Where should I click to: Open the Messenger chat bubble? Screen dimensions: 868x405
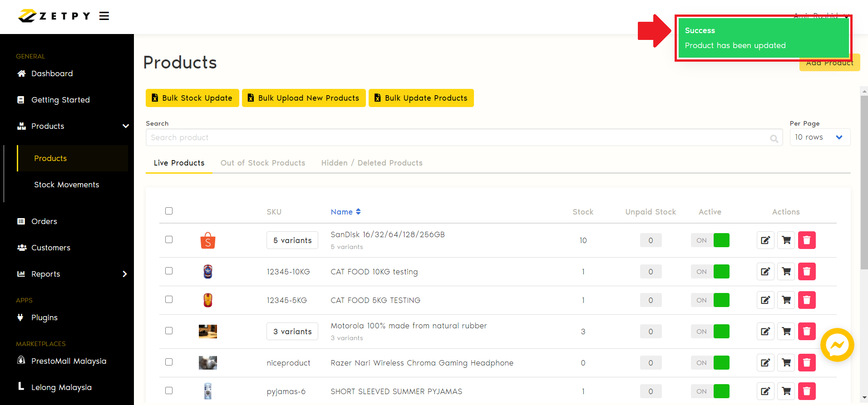(x=837, y=345)
